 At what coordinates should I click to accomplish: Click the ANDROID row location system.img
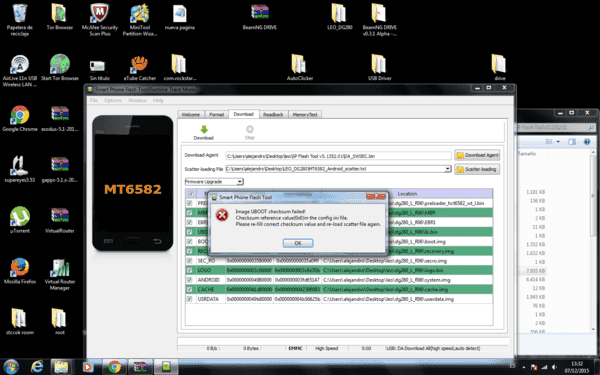pyautogui.click(x=386, y=280)
